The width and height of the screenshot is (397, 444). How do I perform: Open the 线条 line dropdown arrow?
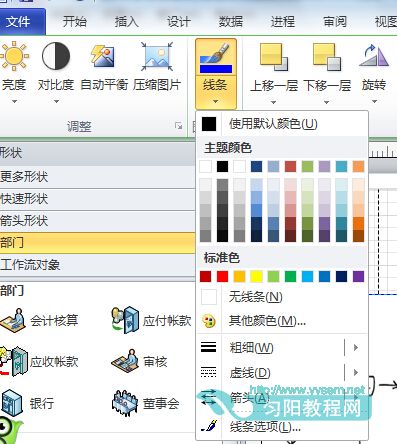[x=215, y=101]
